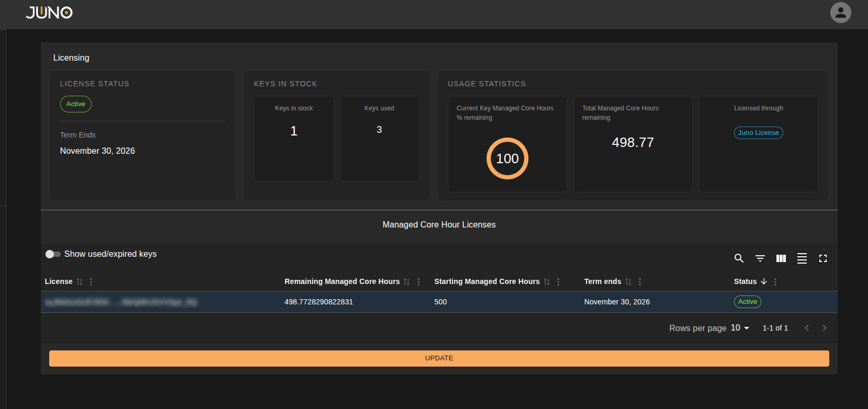Toggle full screen table view
This screenshot has width=868, height=409.
(823, 258)
